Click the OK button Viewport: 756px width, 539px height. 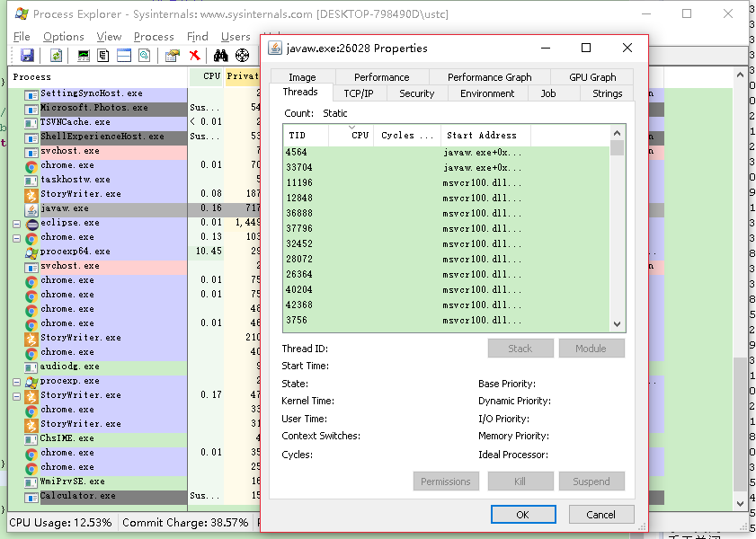pyautogui.click(x=523, y=515)
